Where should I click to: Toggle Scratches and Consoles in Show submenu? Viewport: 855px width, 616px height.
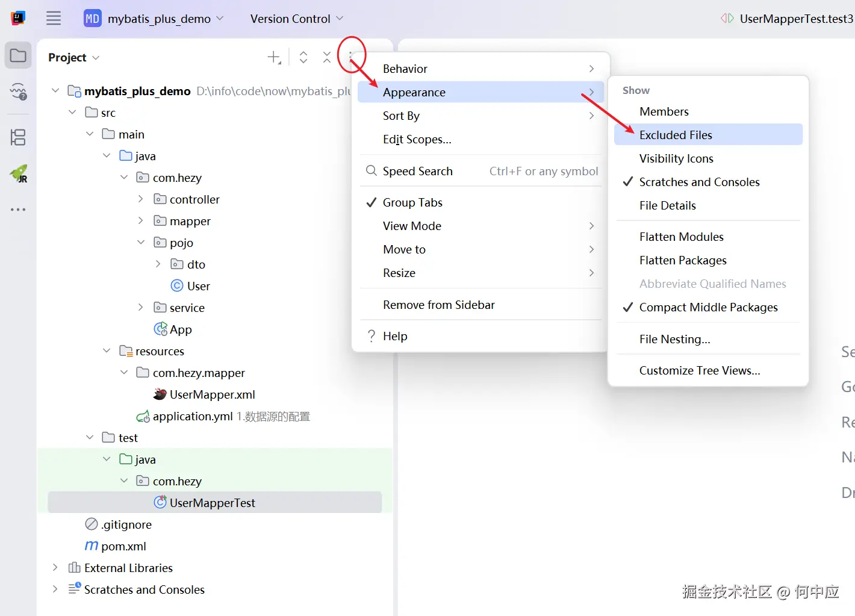tap(708, 182)
